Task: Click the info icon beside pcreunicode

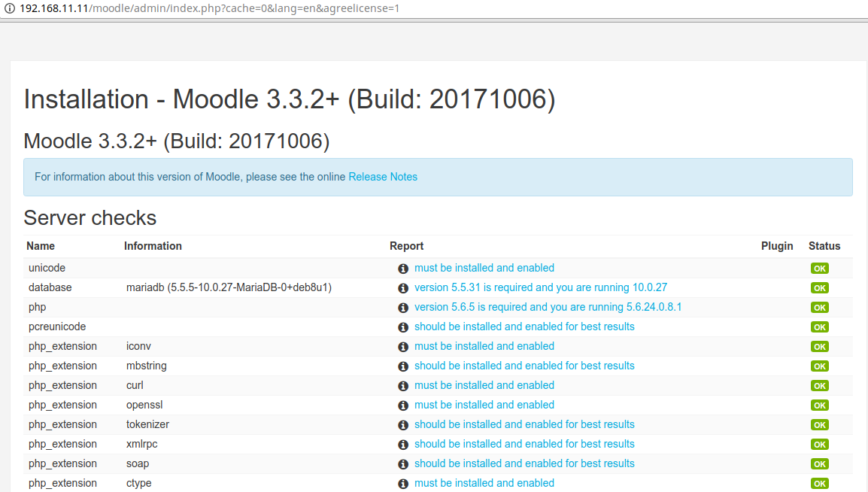Action: (x=403, y=326)
